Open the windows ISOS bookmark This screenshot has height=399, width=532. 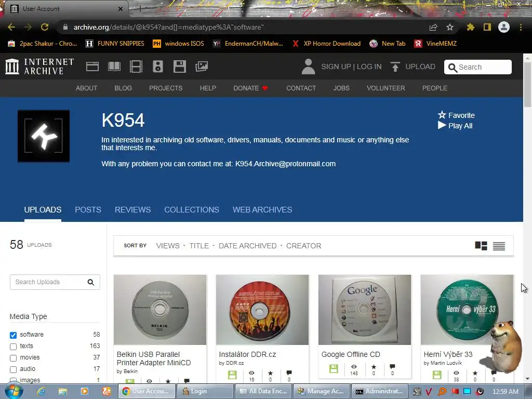[x=179, y=44]
